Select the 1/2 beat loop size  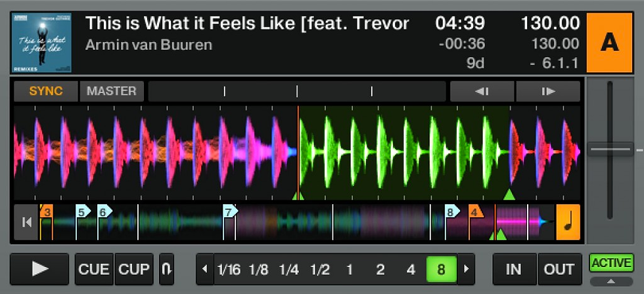coord(320,270)
